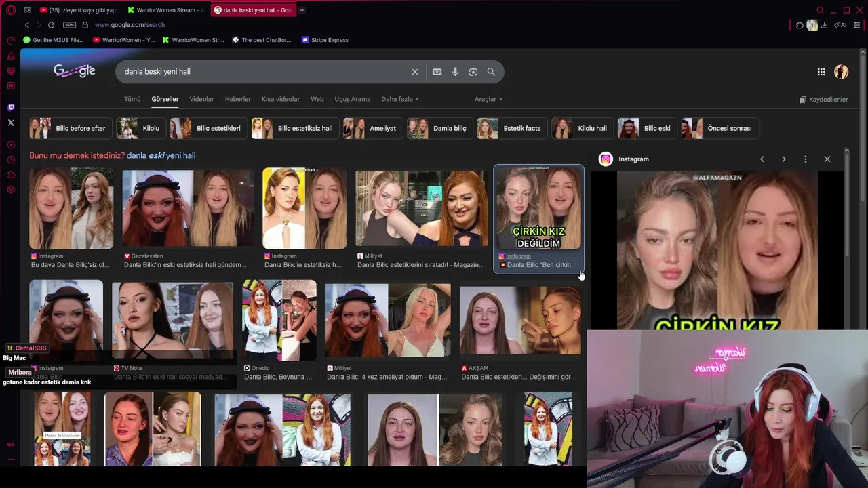Open the Gazetevatan image result thumbnail

tap(188, 209)
